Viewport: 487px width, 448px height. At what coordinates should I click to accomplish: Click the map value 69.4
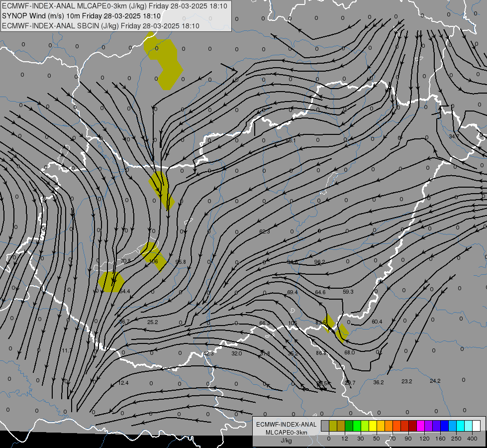tap(292, 292)
